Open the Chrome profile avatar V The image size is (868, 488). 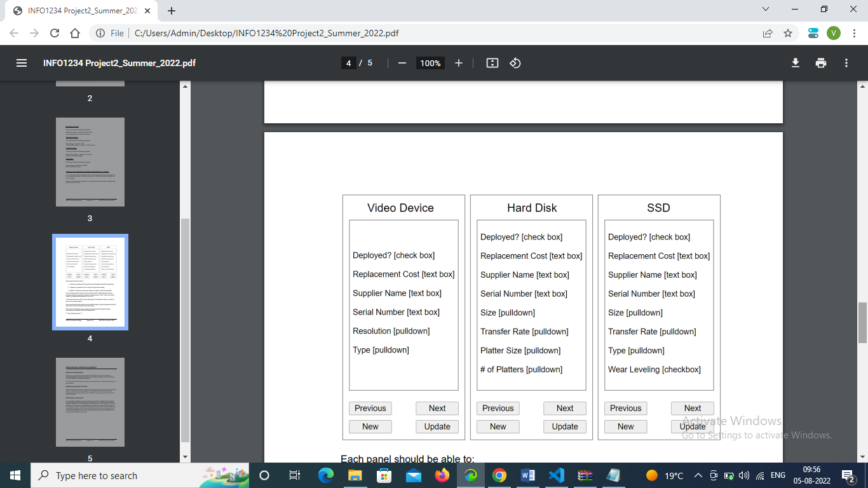[x=834, y=33]
